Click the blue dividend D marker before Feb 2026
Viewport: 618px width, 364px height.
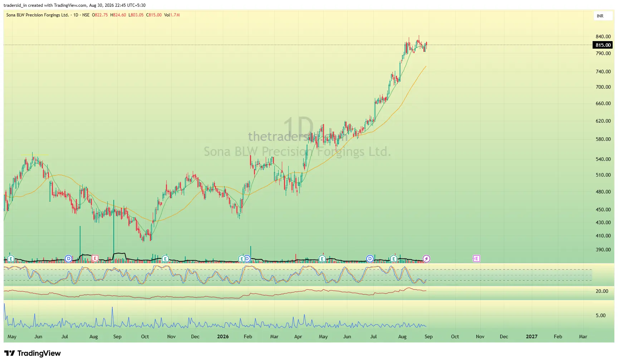[x=247, y=259]
